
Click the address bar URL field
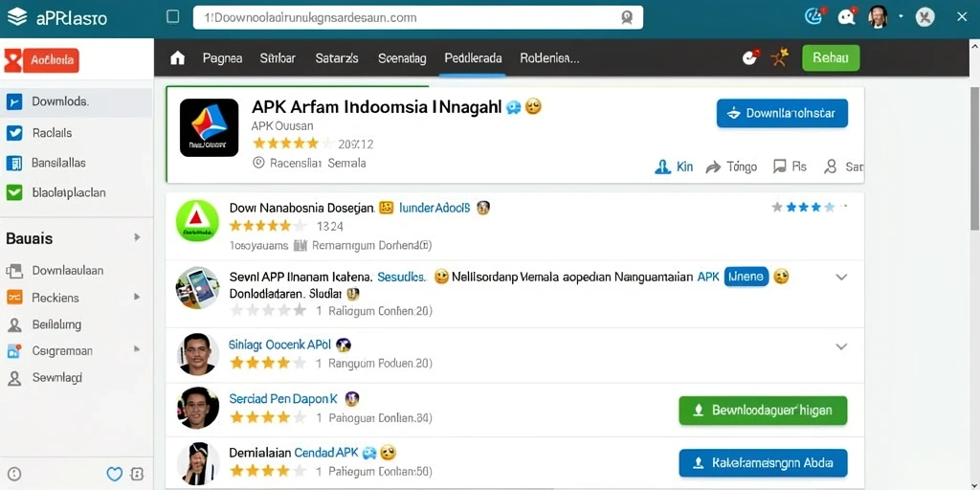coord(417,17)
